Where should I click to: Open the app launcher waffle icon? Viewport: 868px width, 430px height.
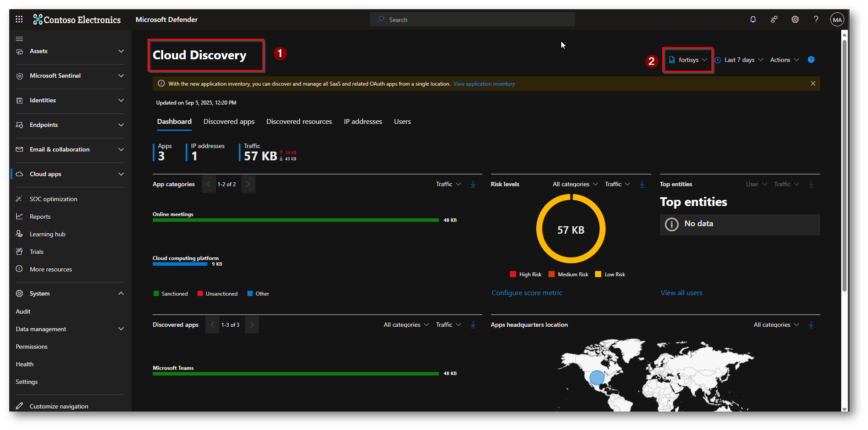tap(19, 19)
